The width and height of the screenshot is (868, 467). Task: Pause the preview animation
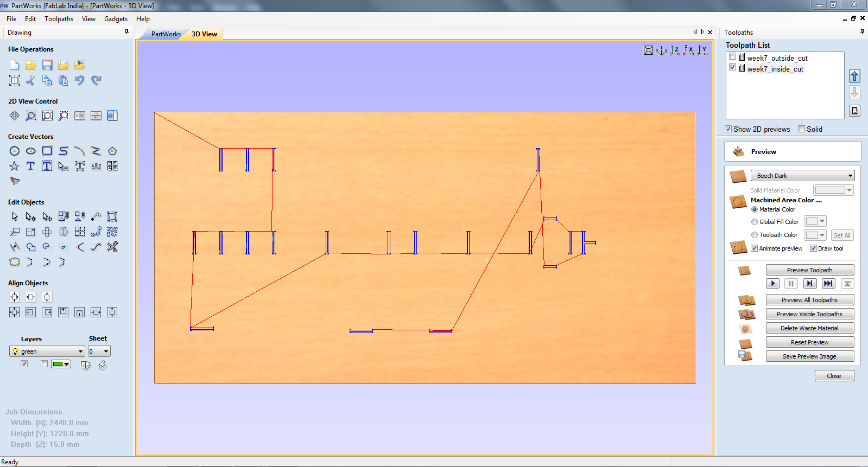click(x=791, y=283)
